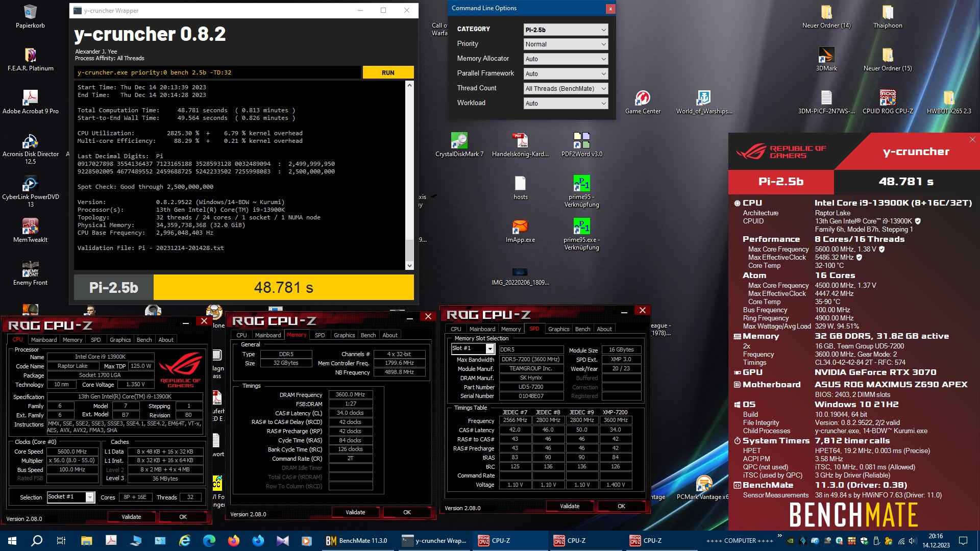Open Windows Security shield tray icon
Viewport: 980px width, 551px height.
pos(864,541)
